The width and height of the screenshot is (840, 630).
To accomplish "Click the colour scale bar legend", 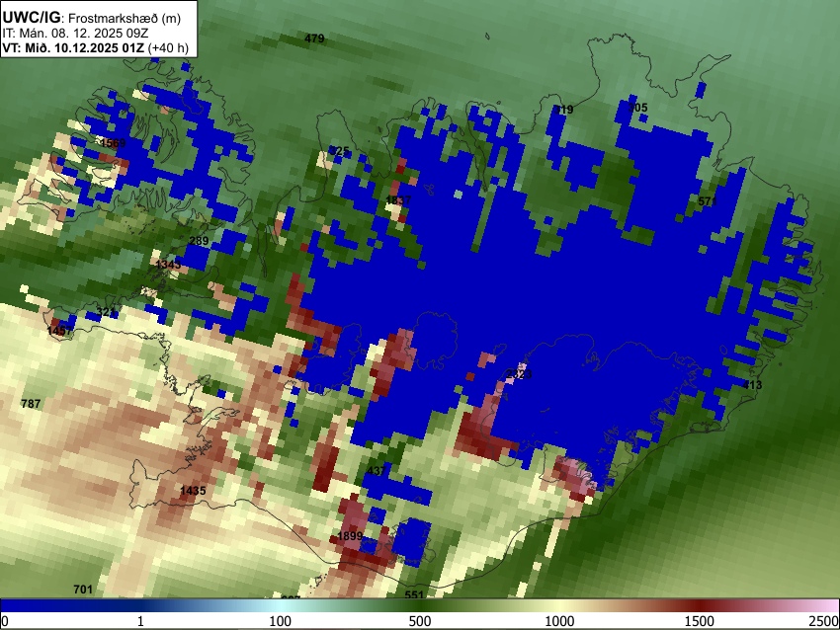I will pos(420,606).
